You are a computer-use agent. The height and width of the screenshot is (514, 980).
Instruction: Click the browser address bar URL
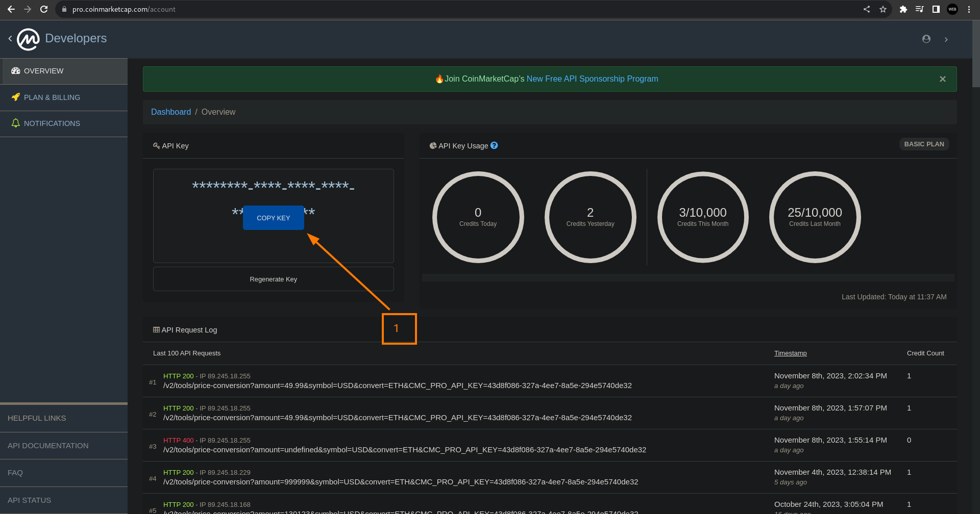[x=124, y=9]
